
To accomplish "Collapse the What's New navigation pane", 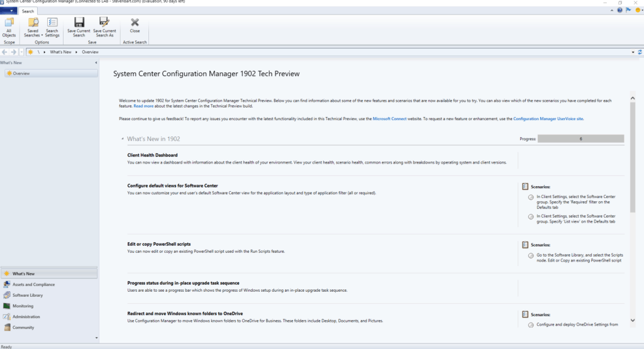I will [x=96, y=63].
